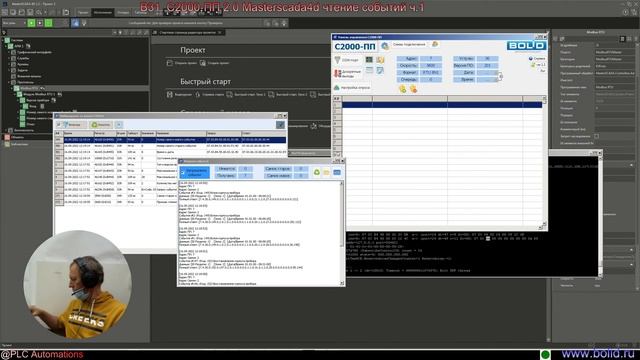The width and height of the screenshot is (640, 360).
Task: Click the blue icon after the folder in the event log
Action: [x=337, y=173]
